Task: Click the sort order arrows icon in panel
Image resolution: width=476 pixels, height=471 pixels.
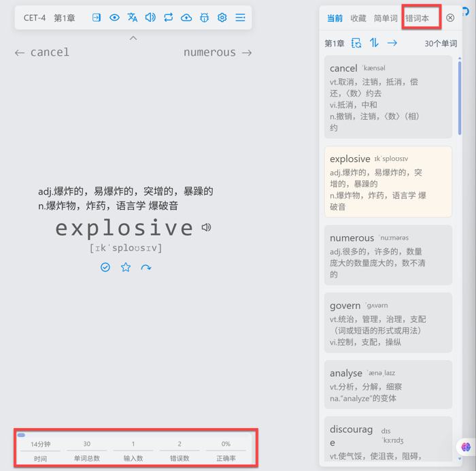Action: [x=374, y=43]
